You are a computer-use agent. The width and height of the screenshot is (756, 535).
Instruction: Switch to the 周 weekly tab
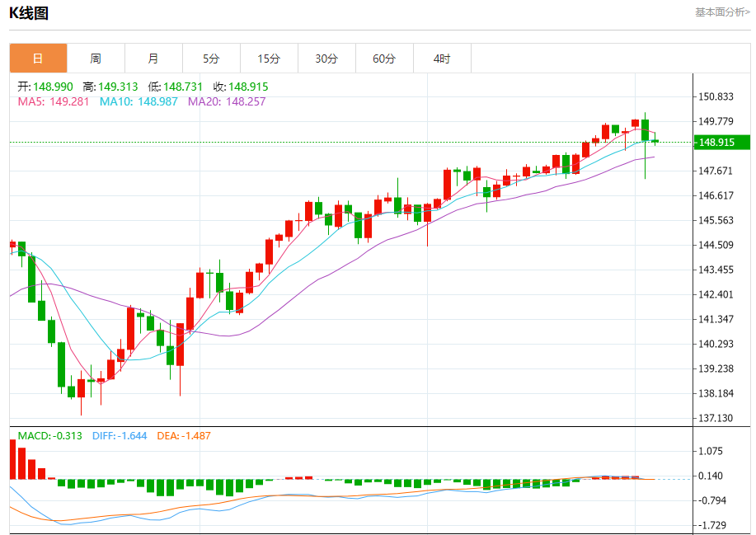[96, 59]
